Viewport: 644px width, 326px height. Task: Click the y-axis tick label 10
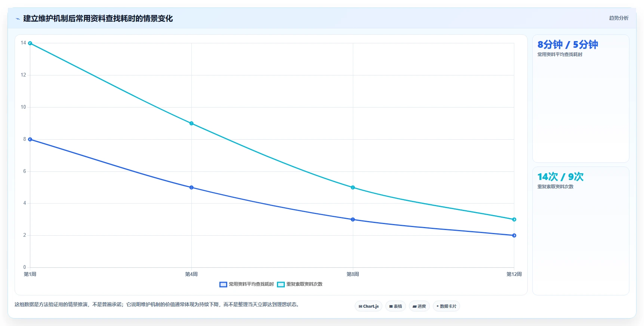(x=23, y=107)
